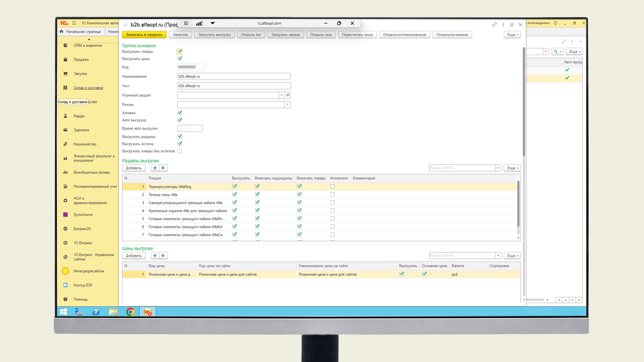Image resolution: width=644 pixels, height=362 pixels.
Task: Open the Контур.EDI icon
Action: tap(65, 285)
